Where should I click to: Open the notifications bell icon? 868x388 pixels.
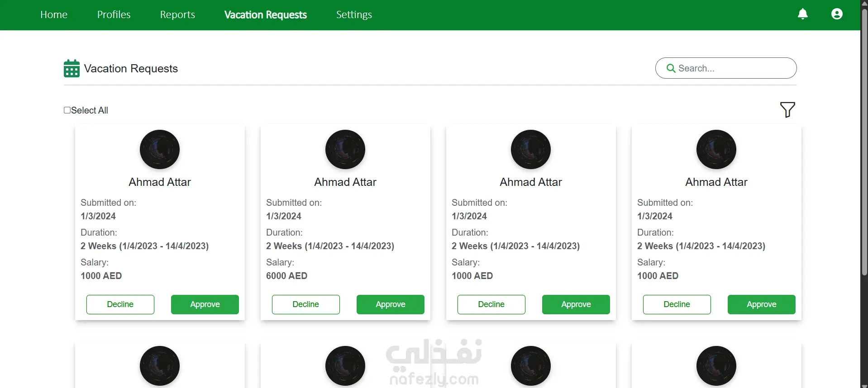pyautogui.click(x=802, y=14)
